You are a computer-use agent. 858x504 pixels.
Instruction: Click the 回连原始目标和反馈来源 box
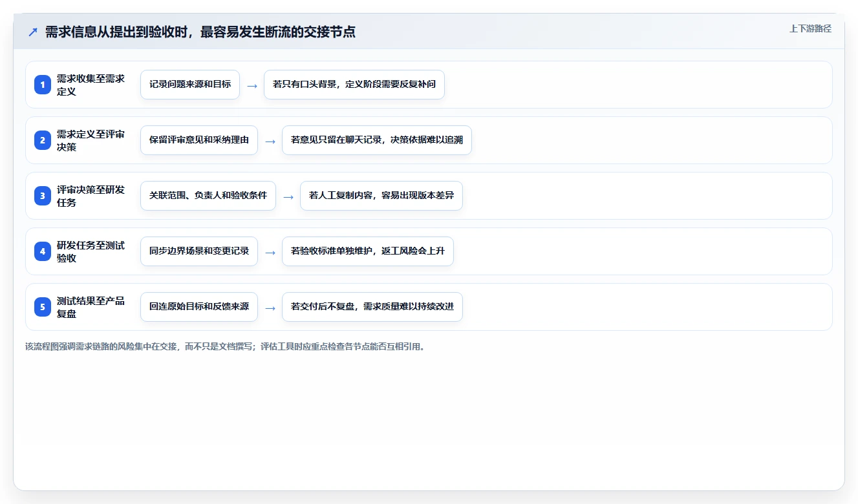coord(199,307)
